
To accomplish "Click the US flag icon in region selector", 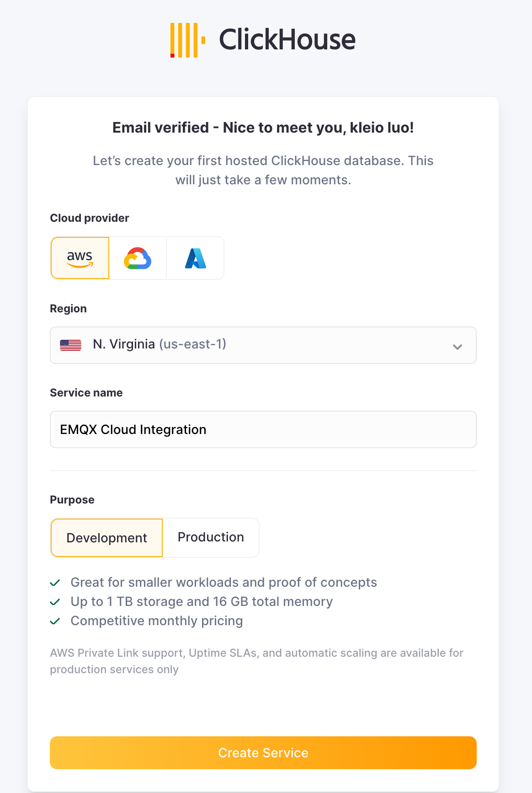I will coord(70,344).
